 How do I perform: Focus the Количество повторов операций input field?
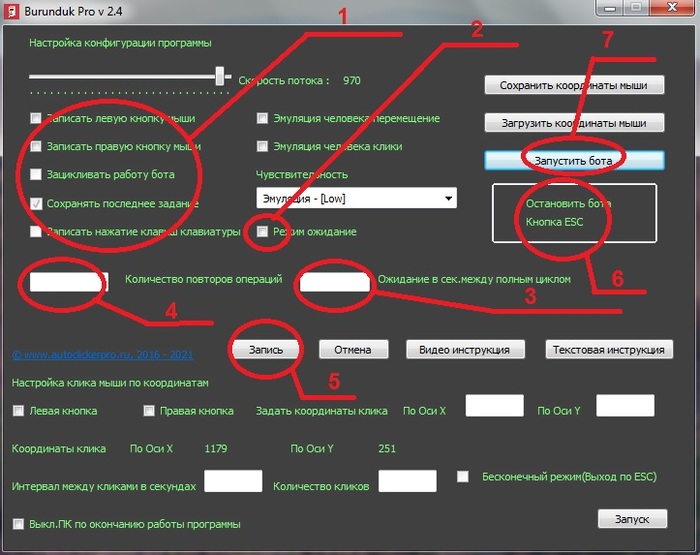[x=69, y=282]
